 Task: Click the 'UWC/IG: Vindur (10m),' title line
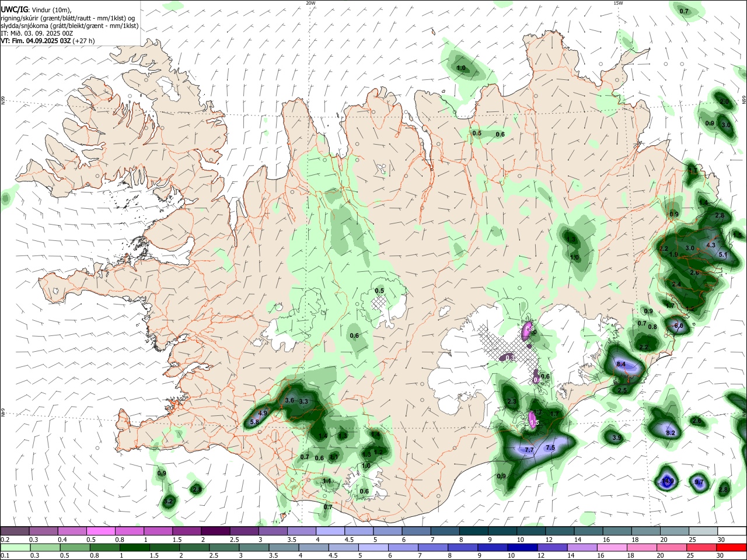(36, 10)
